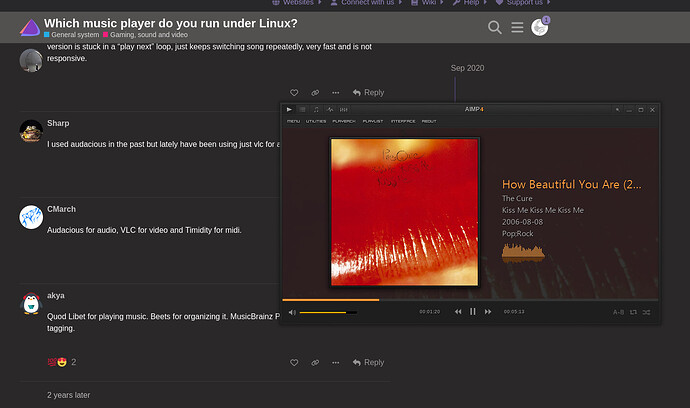
Task: Open AIMP Playlist menu
Action: coord(373,121)
